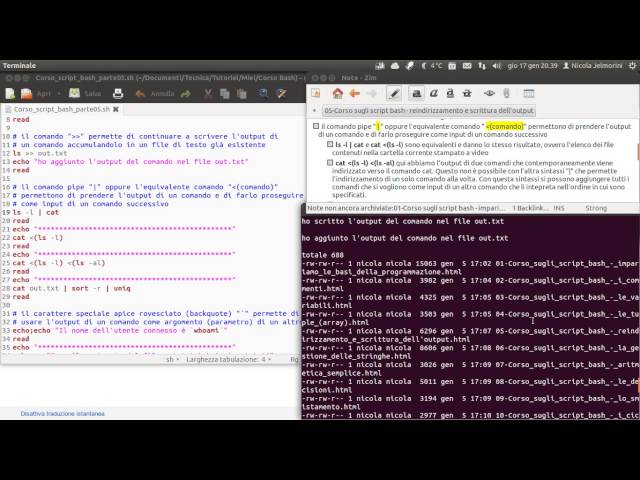
Task: Open the network arrows indicator
Action: [482, 66]
